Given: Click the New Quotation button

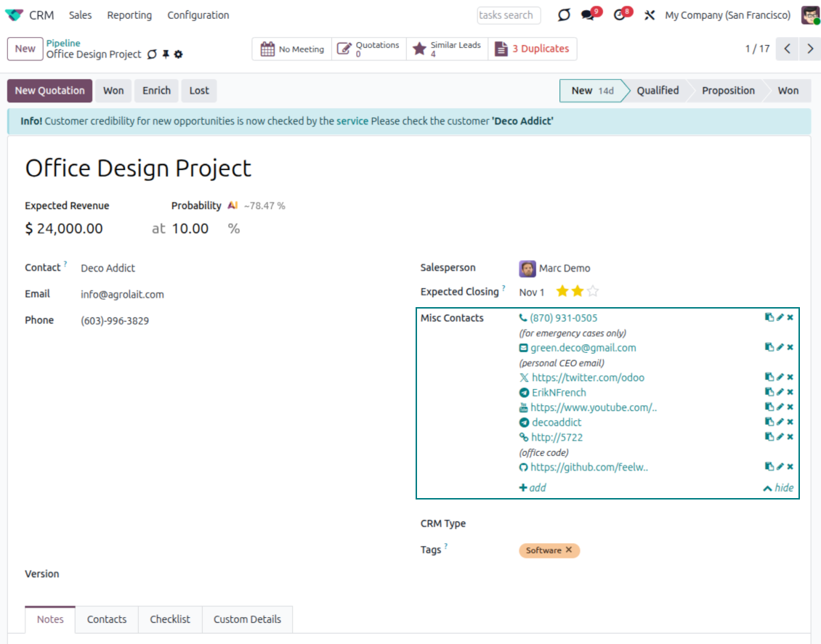Looking at the screenshot, I should (49, 91).
